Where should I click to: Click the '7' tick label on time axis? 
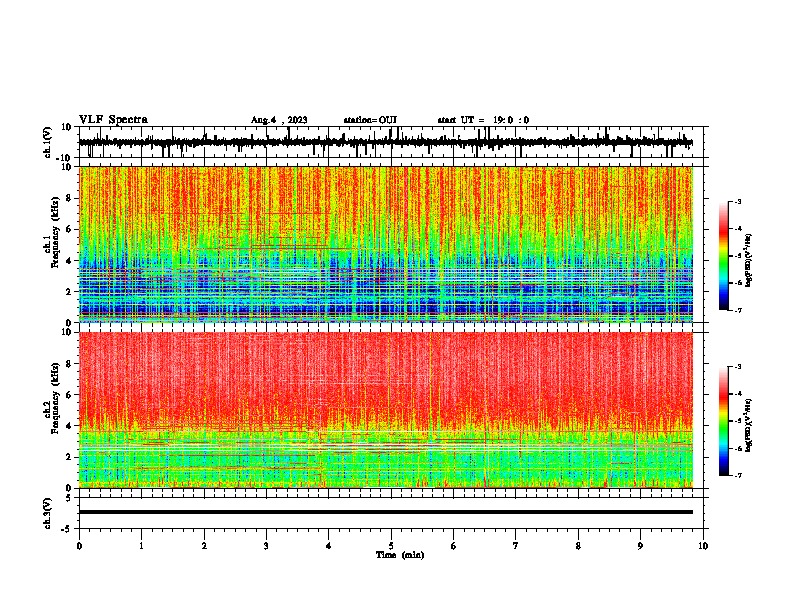click(x=516, y=546)
